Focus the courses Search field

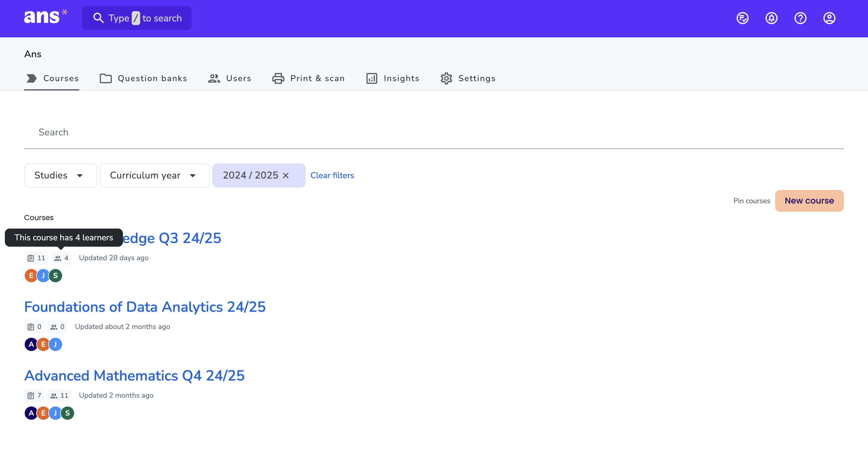433,132
